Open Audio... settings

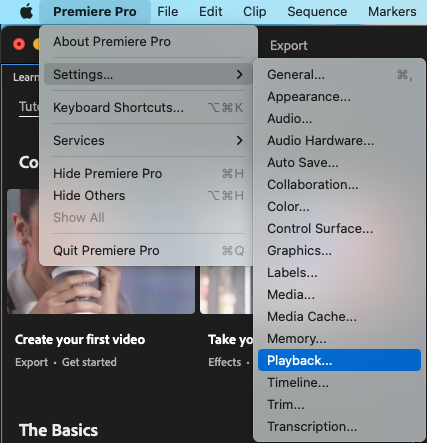pos(339,119)
